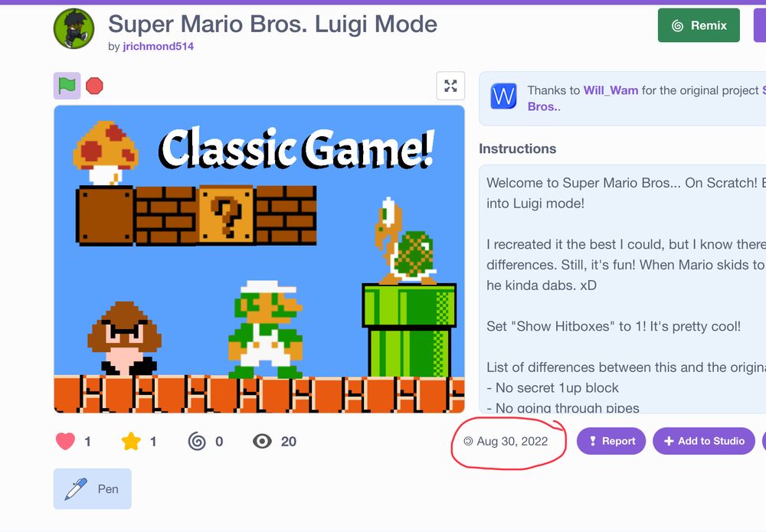
Task: Love the project with the heart icon
Action: click(x=65, y=441)
